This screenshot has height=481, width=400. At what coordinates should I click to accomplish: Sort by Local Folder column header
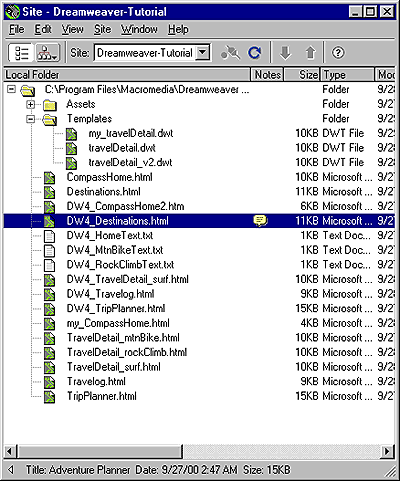tap(127, 75)
